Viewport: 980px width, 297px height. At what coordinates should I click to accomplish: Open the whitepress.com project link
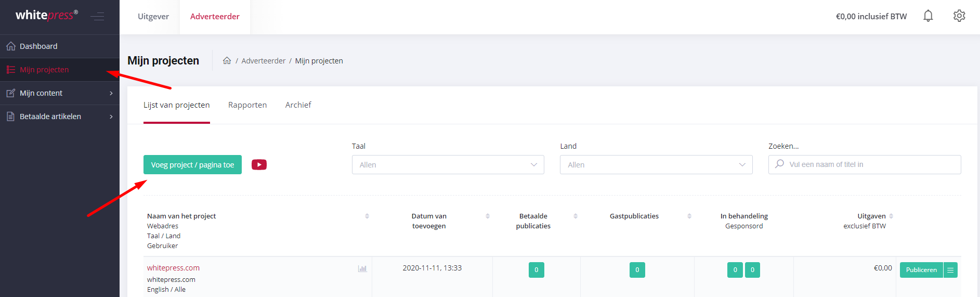tap(173, 268)
